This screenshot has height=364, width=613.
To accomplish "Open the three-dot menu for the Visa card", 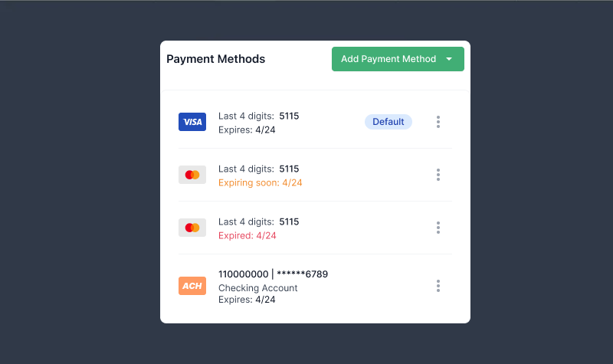I will (x=438, y=122).
